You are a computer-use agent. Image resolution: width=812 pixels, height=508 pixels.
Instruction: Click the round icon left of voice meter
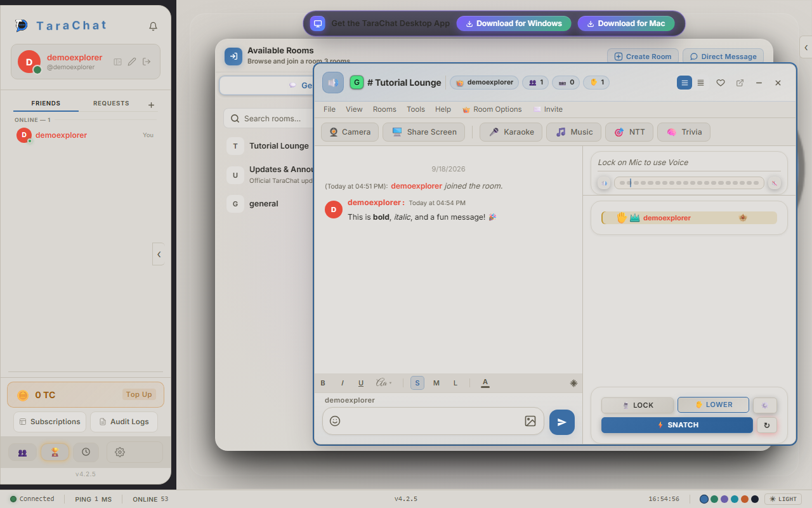point(604,183)
